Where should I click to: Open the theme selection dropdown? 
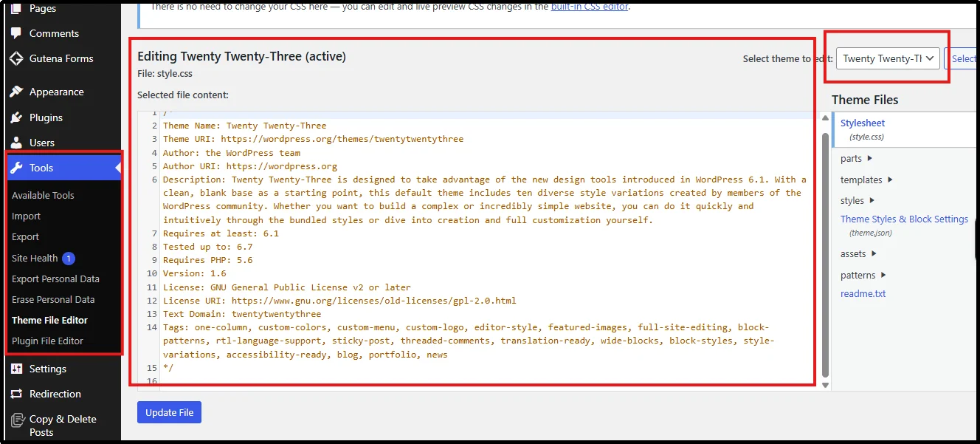(x=888, y=58)
